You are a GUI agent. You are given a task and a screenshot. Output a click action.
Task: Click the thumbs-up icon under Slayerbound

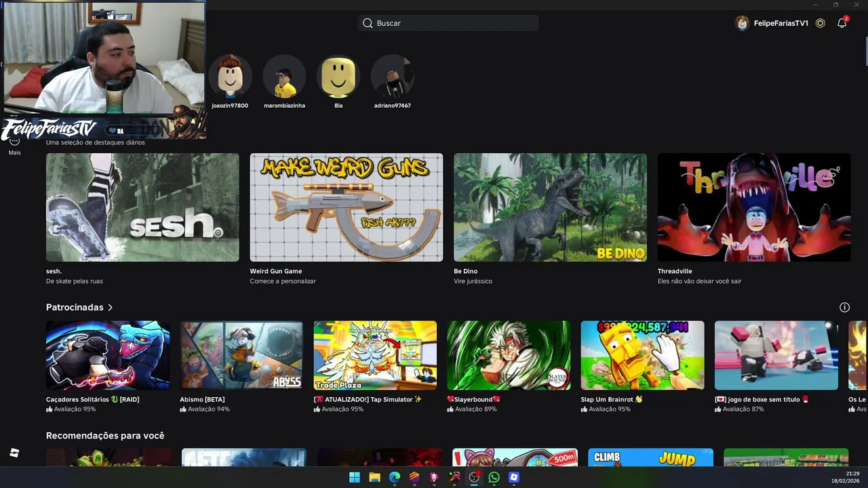450,409
